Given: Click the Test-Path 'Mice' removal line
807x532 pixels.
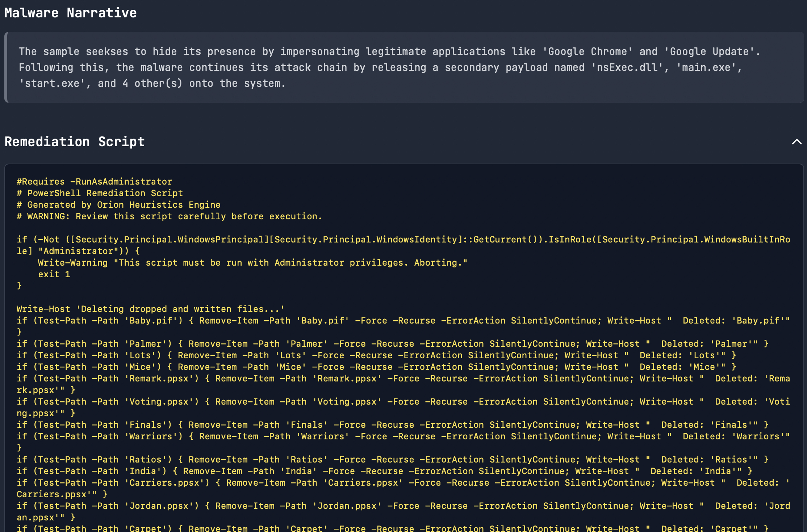Looking at the screenshot, I should pyautogui.click(x=376, y=367).
